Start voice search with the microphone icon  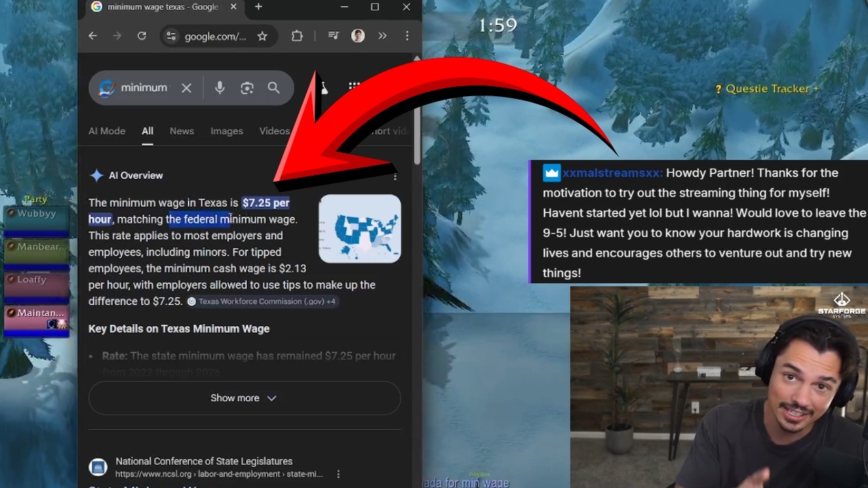tap(220, 88)
